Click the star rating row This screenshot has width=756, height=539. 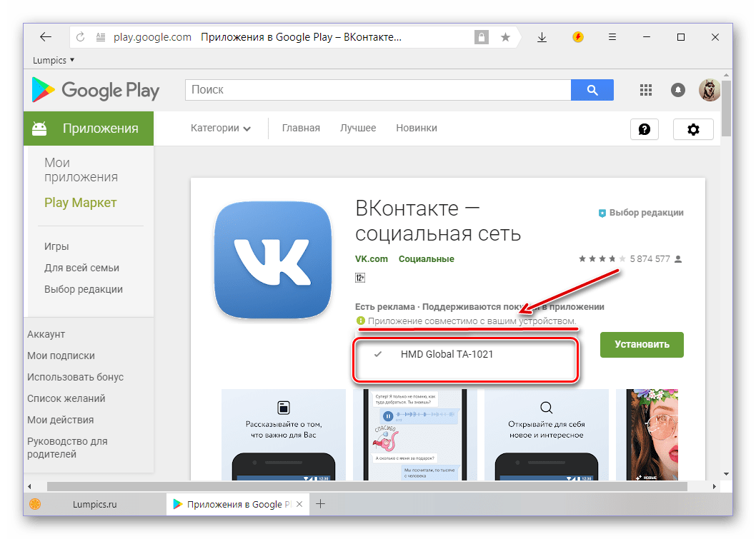click(x=602, y=259)
